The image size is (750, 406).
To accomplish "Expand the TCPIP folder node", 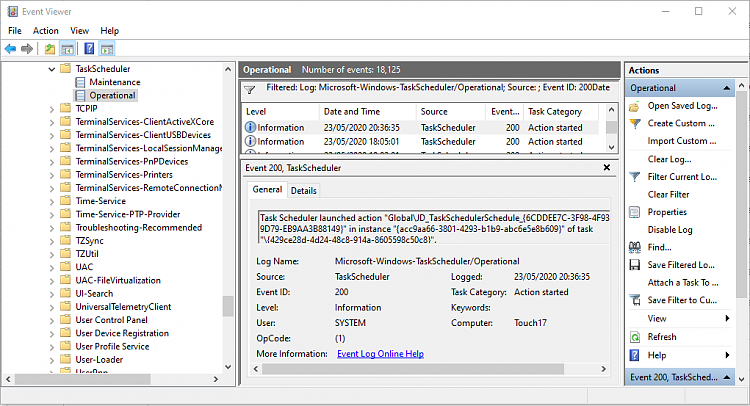I will tap(52, 109).
